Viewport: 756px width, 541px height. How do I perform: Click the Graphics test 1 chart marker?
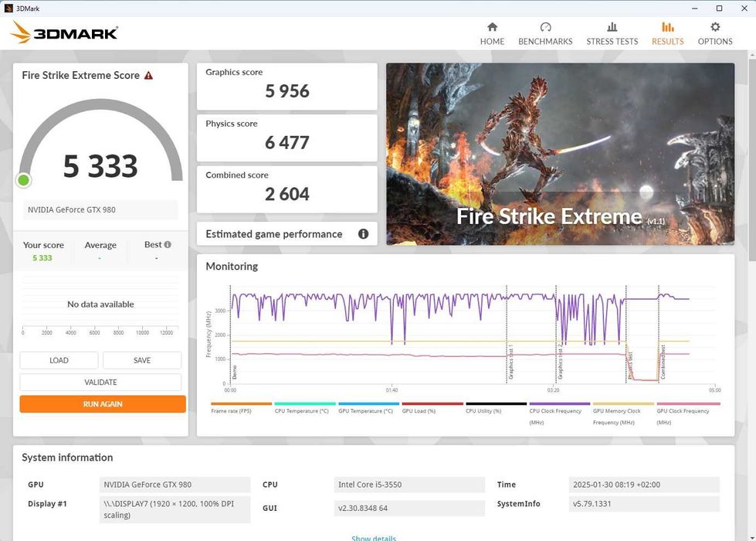click(x=511, y=362)
